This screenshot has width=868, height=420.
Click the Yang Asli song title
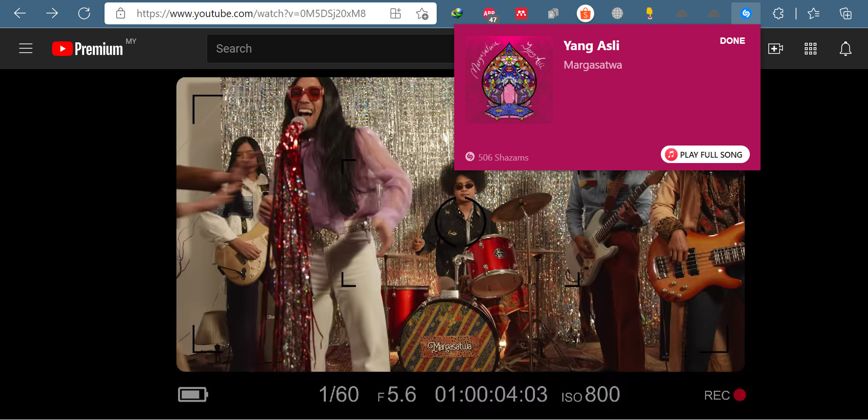tap(591, 46)
